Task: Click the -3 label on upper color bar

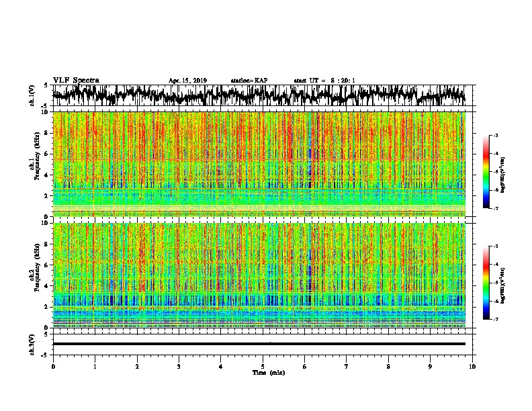Action: coord(496,135)
